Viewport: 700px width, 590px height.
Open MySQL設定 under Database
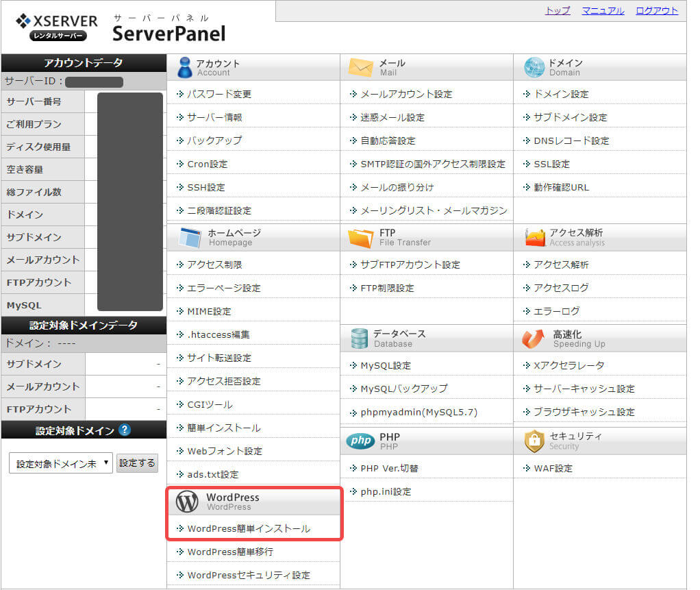point(386,365)
